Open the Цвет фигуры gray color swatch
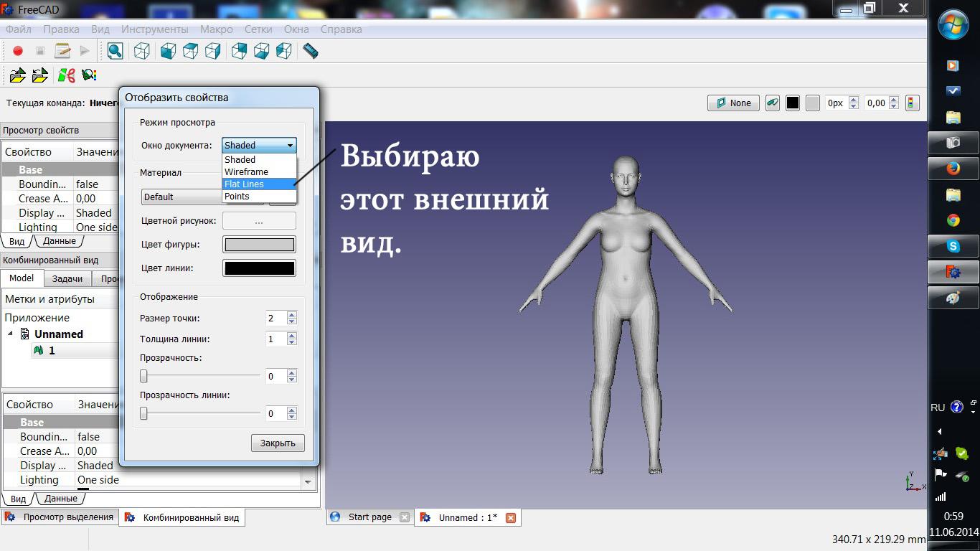The width and height of the screenshot is (980, 551). click(259, 245)
